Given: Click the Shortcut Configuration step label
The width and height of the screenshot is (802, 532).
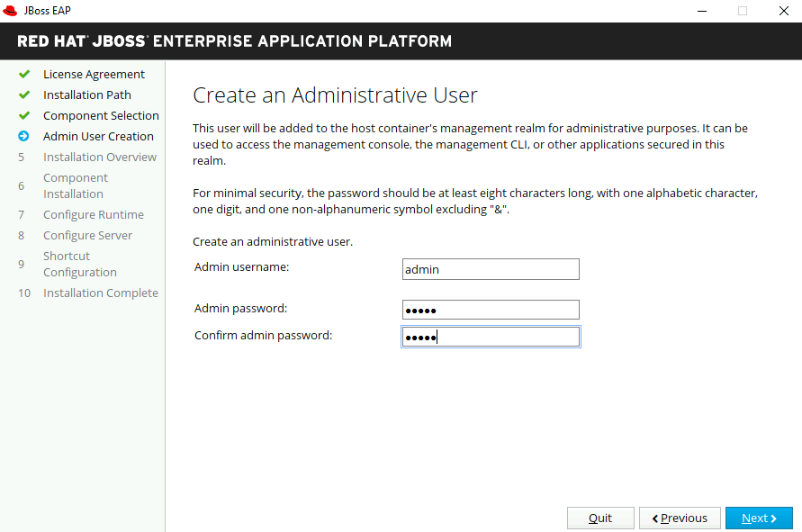Looking at the screenshot, I should (x=80, y=264).
